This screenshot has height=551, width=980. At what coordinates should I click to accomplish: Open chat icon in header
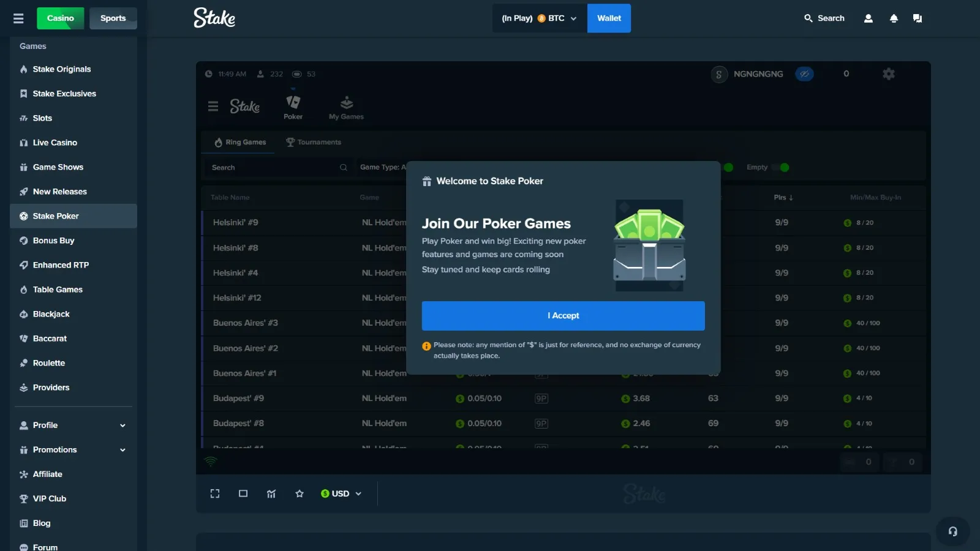coord(917,18)
